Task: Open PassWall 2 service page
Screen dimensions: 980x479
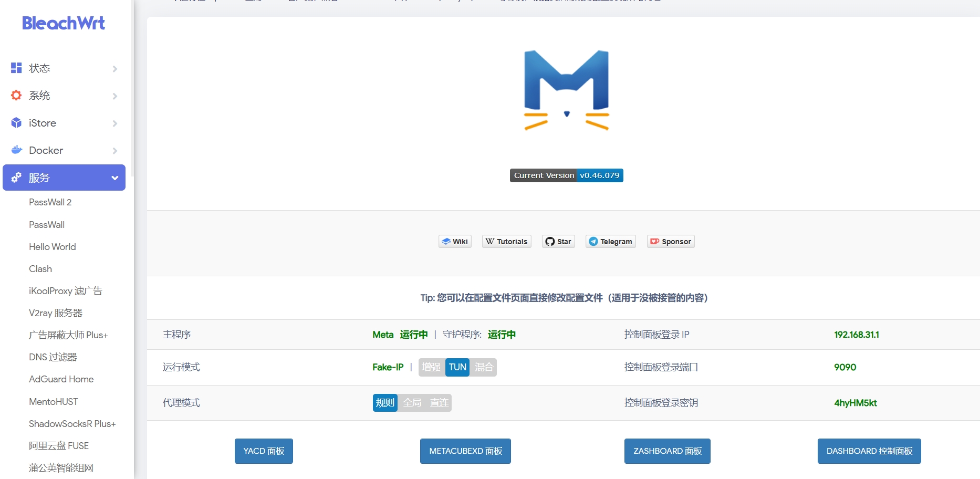Action: 50,202
